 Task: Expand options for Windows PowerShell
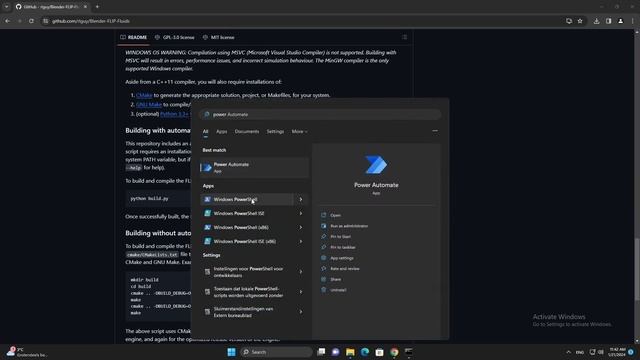pos(301,200)
